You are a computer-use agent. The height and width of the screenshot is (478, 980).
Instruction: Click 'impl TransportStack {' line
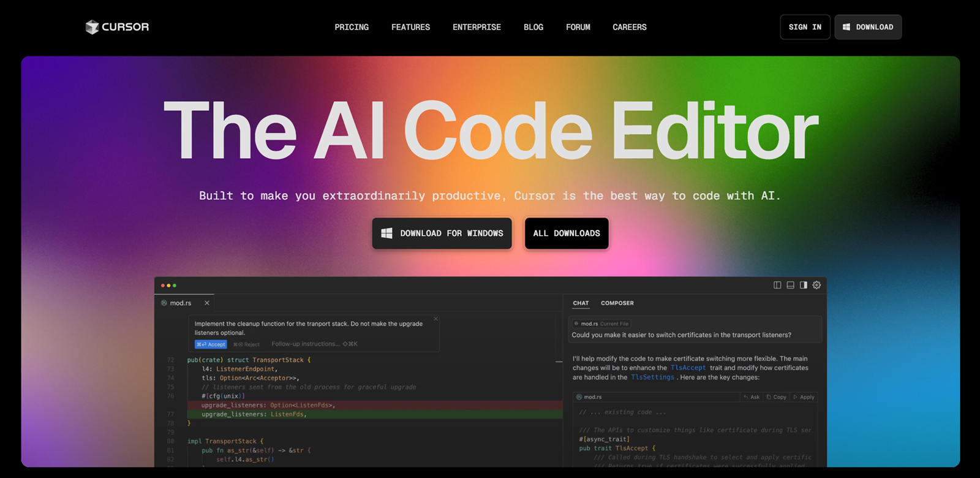click(225, 441)
